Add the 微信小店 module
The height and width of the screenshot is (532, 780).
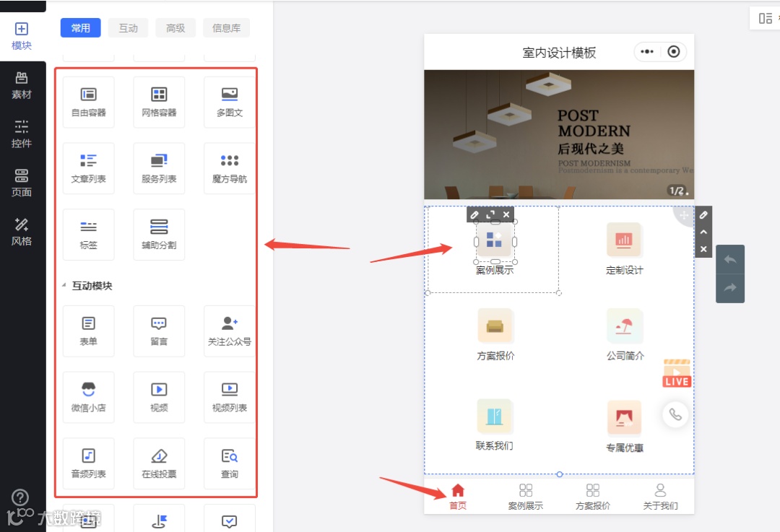[x=89, y=397]
